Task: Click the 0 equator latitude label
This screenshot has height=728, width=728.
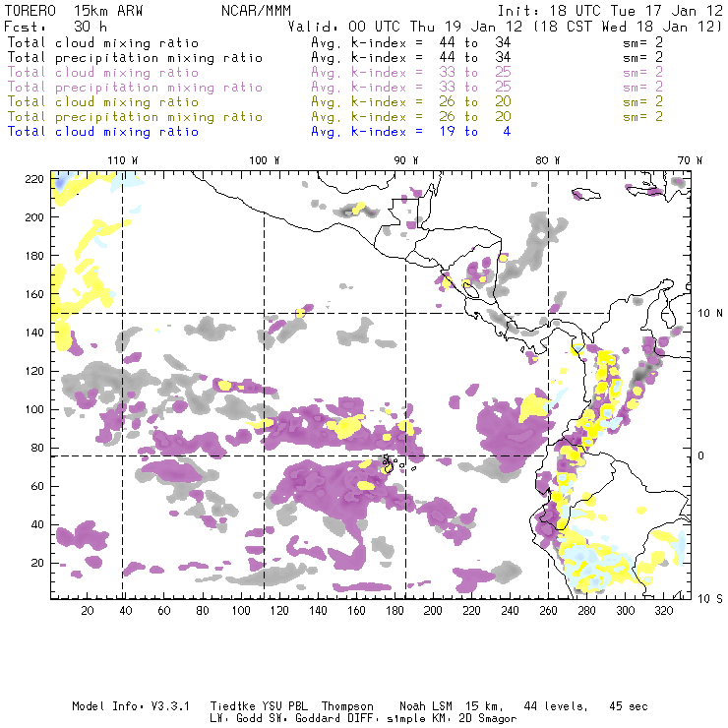Action: [x=701, y=456]
